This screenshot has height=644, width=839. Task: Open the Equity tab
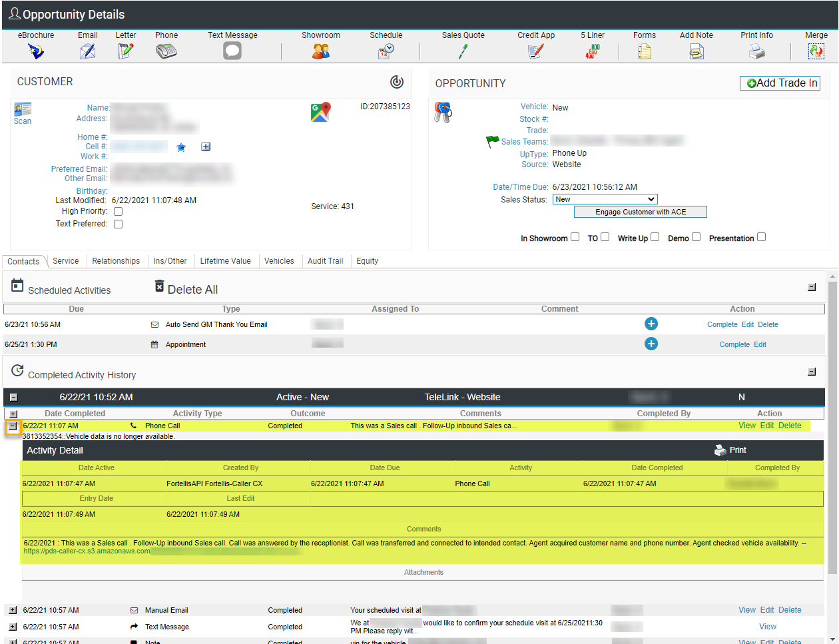(367, 261)
